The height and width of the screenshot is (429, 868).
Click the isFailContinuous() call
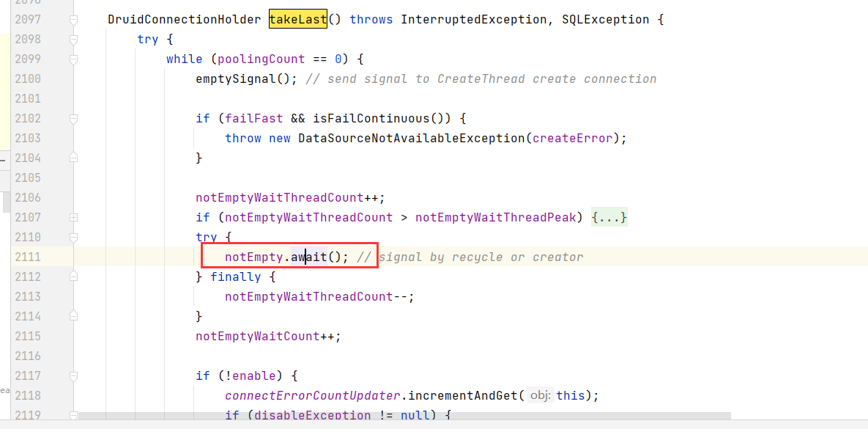point(382,119)
